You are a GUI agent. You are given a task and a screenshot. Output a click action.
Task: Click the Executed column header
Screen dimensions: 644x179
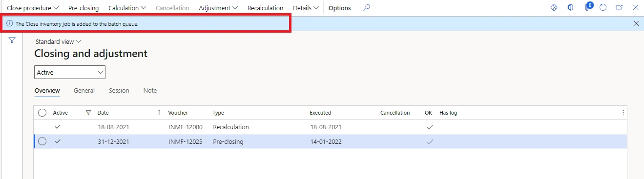pos(320,113)
